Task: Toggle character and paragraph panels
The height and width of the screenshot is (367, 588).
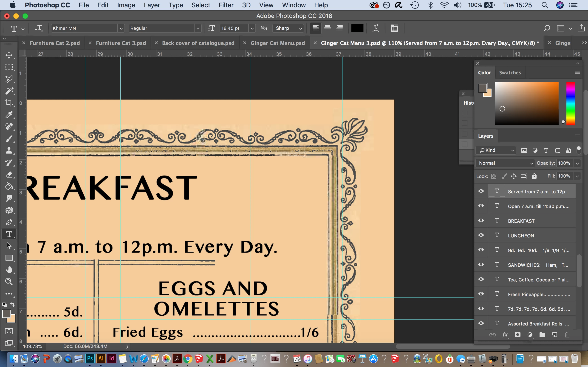Action: [394, 28]
